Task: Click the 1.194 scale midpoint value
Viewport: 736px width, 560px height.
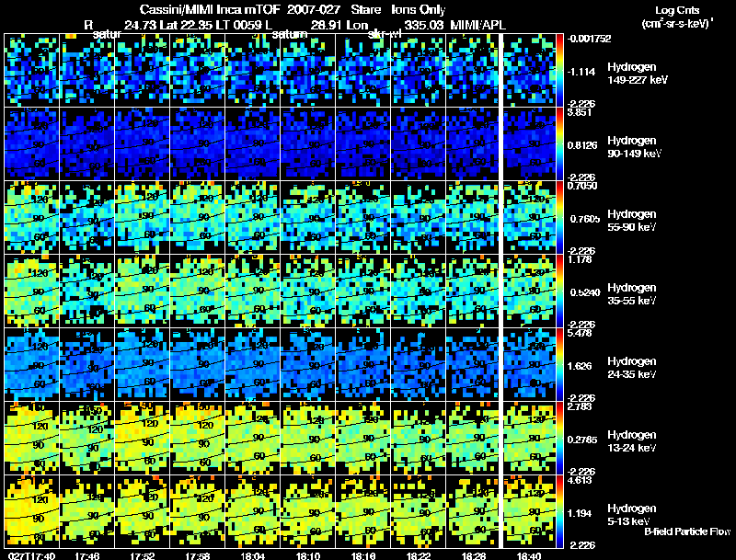Action: (x=580, y=514)
